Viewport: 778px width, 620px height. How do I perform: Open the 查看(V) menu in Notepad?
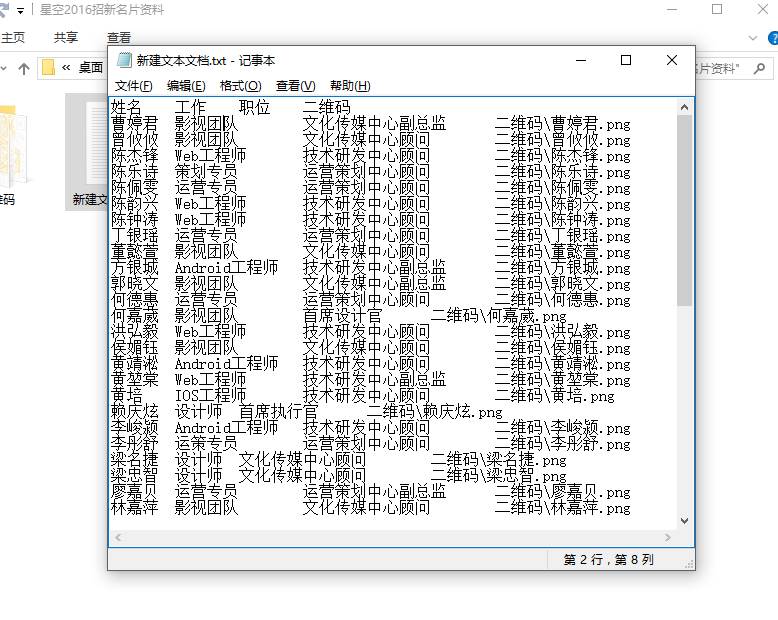(296, 86)
